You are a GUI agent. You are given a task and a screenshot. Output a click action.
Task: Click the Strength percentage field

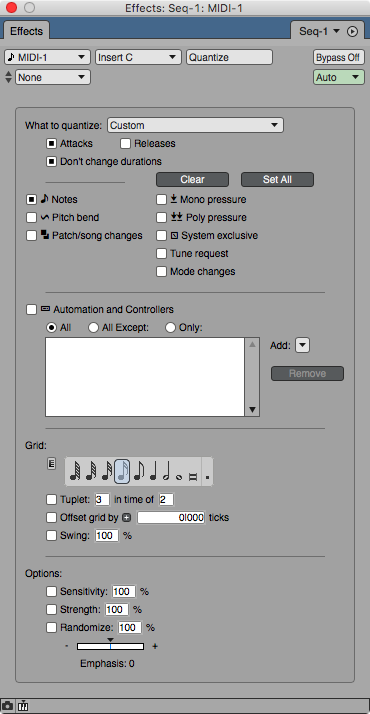117,609
